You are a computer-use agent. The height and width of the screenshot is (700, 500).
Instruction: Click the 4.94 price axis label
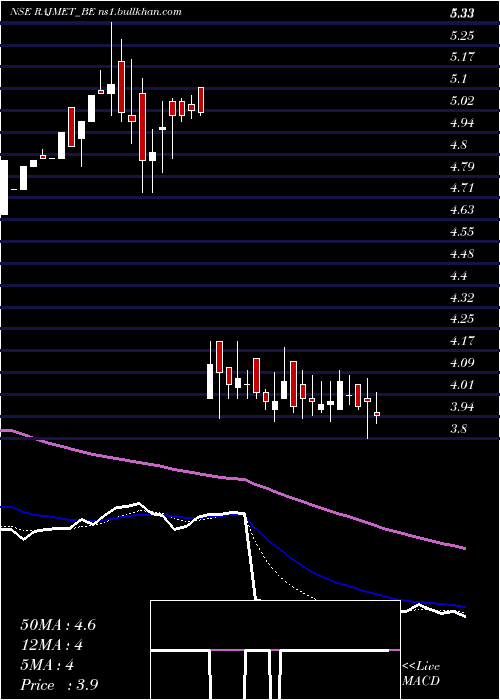point(462,123)
